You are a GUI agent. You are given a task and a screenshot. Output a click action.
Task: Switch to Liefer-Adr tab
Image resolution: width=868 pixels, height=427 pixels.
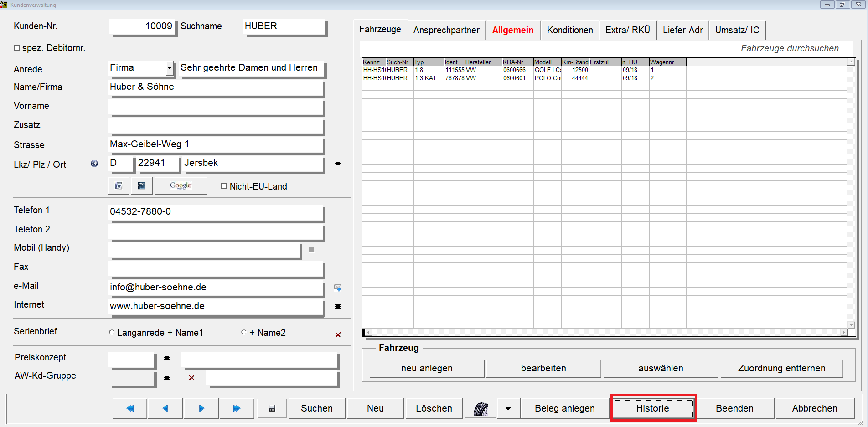pos(683,30)
